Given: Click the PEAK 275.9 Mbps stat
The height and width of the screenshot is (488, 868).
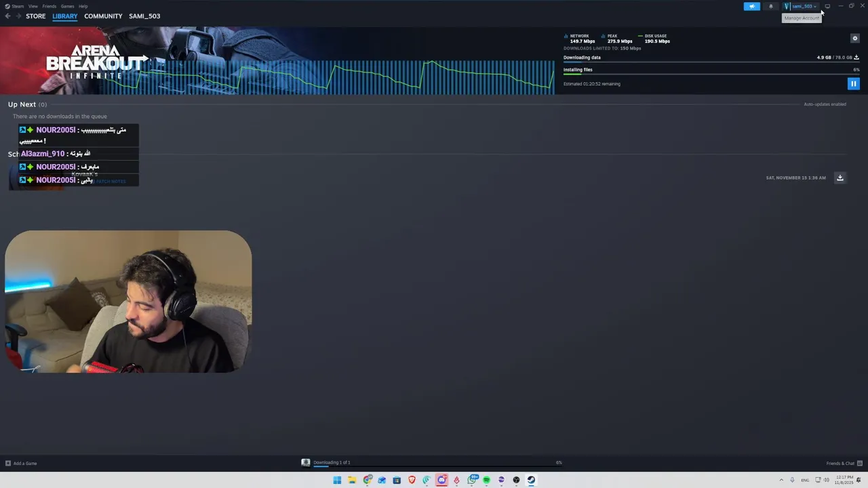Looking at the screenshot, I should click(617, 39).
